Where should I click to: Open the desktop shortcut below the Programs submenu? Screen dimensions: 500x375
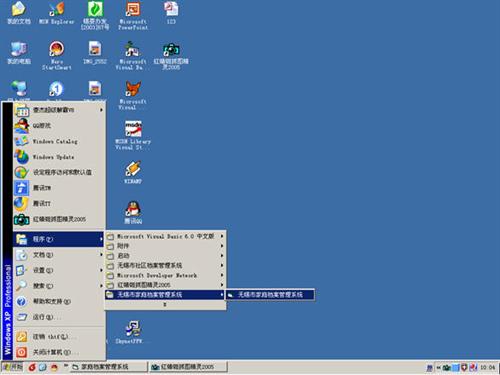click(x=133, y=333)
